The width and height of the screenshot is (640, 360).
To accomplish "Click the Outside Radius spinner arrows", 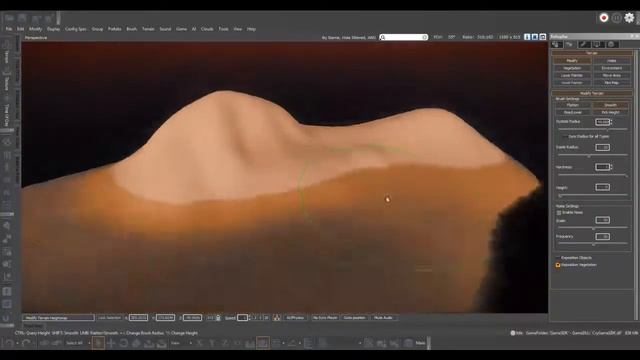I will pos(611,122).
